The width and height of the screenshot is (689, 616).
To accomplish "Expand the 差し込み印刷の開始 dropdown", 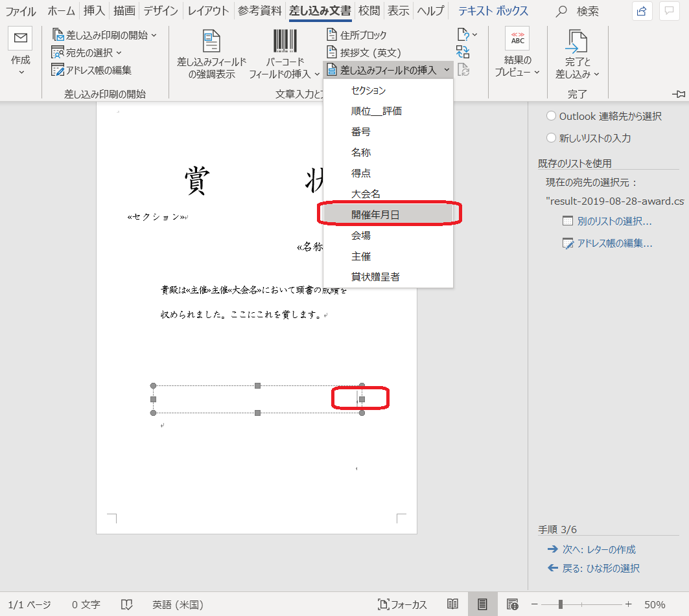I will [104, 35].
